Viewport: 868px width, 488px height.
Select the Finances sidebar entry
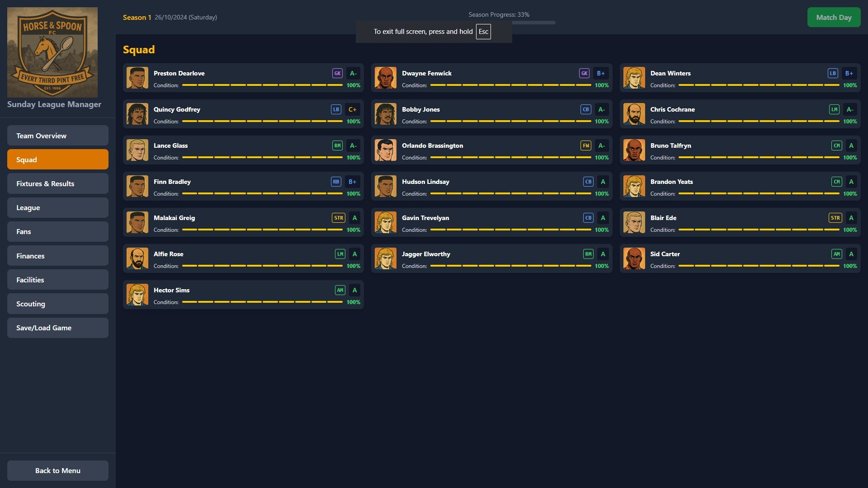tap(57, 255)
